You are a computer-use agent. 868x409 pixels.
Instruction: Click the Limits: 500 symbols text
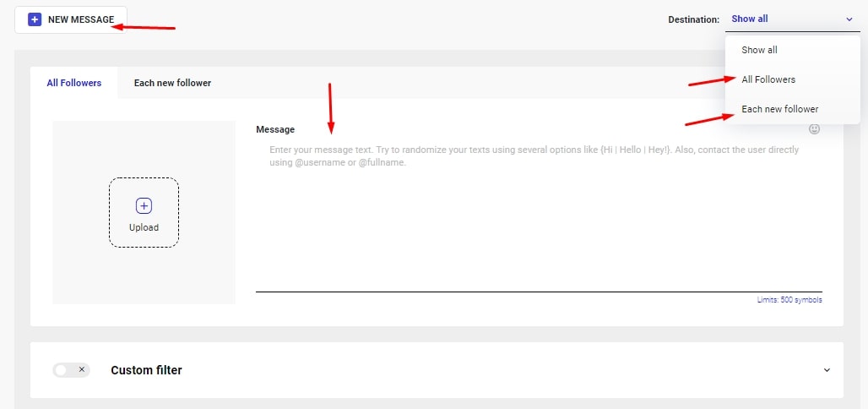[x=789, y=300]
